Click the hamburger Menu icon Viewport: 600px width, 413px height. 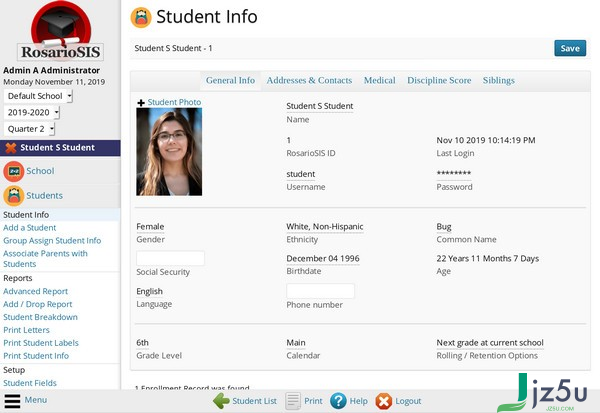[x=12, y=401]
